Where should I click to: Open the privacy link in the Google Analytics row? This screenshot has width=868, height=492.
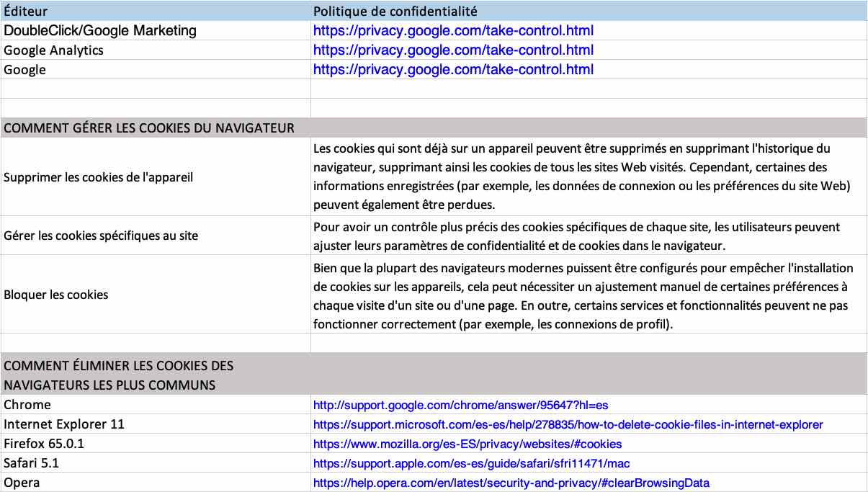(453, 50)
